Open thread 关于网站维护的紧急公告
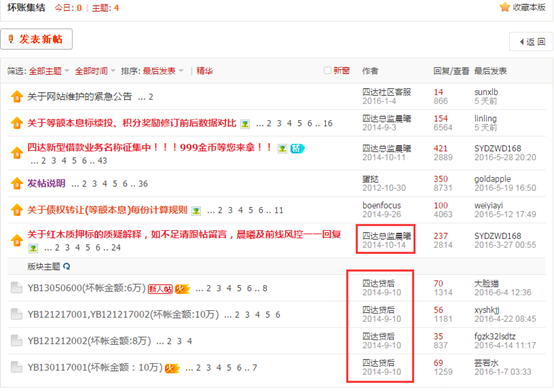 click(79, 96)
